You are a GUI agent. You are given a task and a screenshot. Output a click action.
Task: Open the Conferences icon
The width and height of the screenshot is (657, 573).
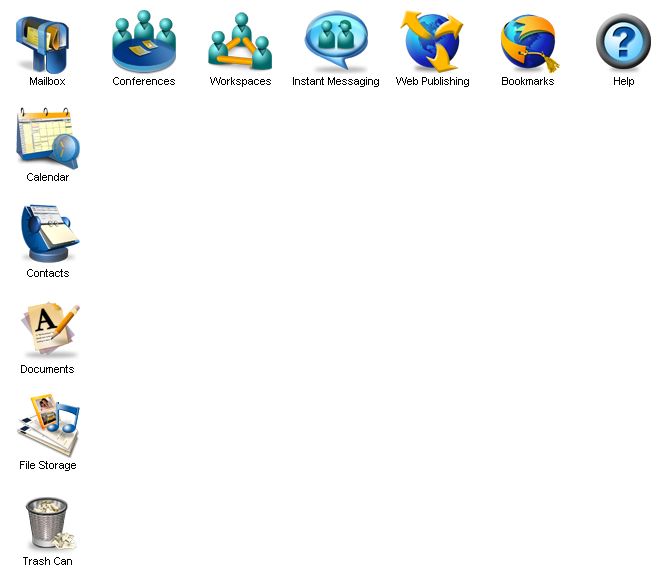[144, 41]
